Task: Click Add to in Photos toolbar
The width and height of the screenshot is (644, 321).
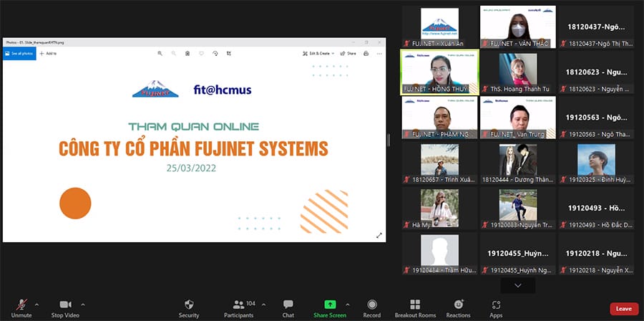Action: [48, 54]
